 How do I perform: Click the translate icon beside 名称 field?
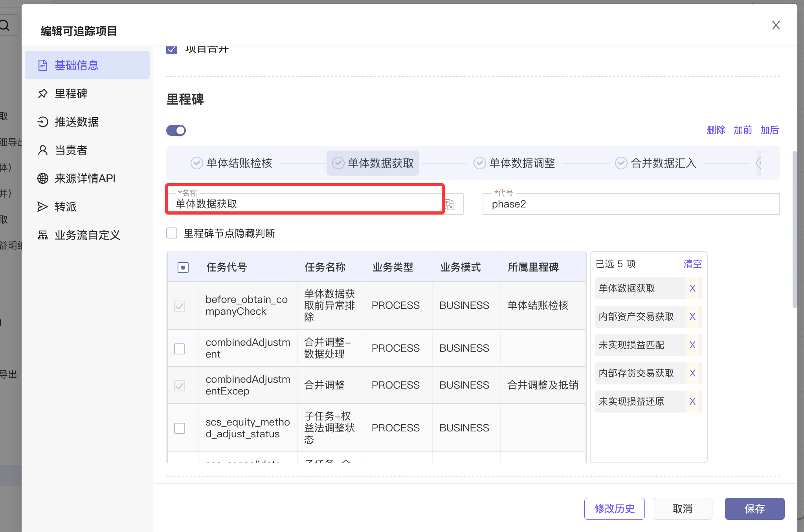pos(449,204)
